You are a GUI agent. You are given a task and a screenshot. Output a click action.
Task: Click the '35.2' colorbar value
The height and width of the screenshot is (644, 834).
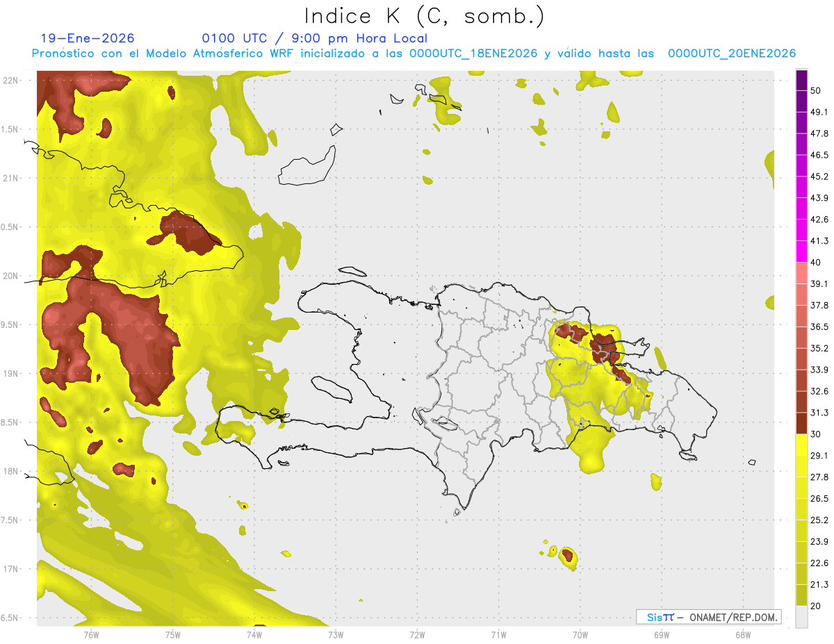[819, 348]
